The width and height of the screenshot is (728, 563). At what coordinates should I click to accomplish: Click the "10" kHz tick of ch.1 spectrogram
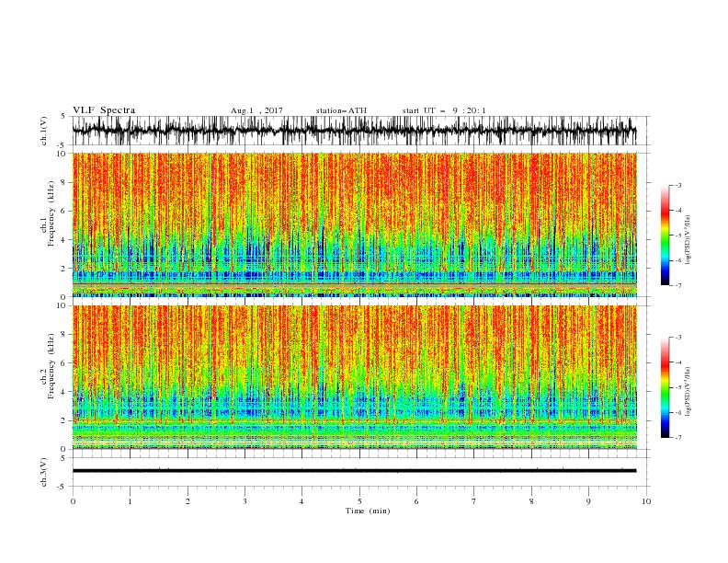pos(63,154)
